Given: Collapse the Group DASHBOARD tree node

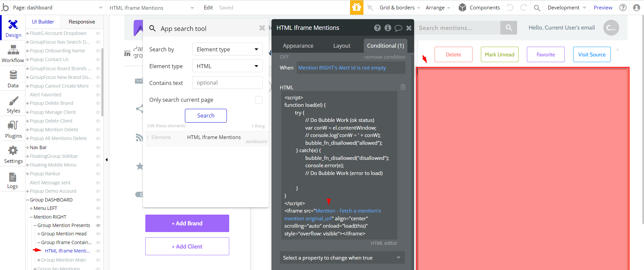Looking at the screenshot, I should coord(28,200).
